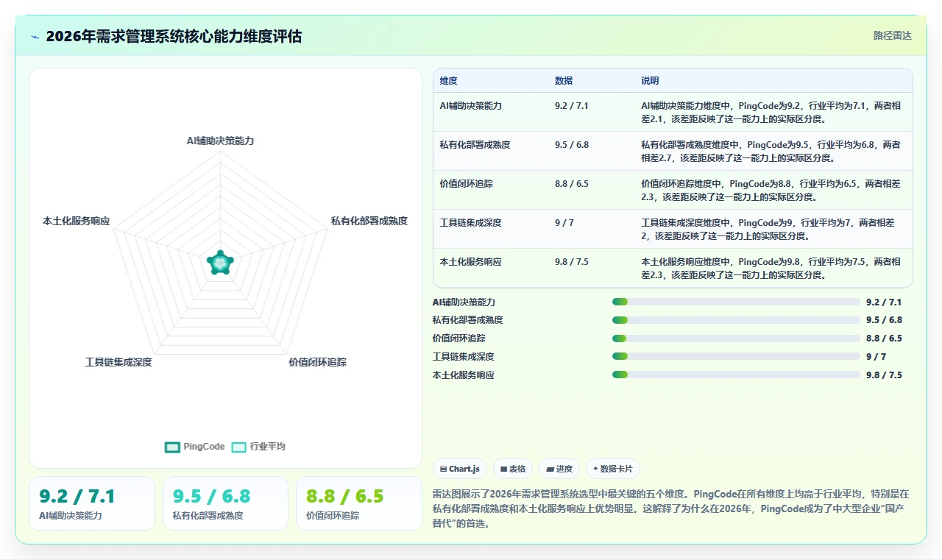Toggle the PingCode legend item in the radar chart

pyautogui.click(x=195, y=447)
